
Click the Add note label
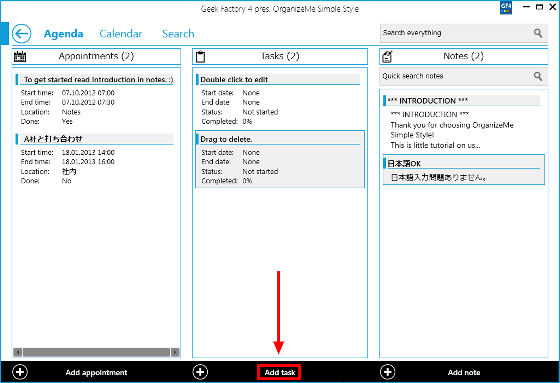click(464, 372)
